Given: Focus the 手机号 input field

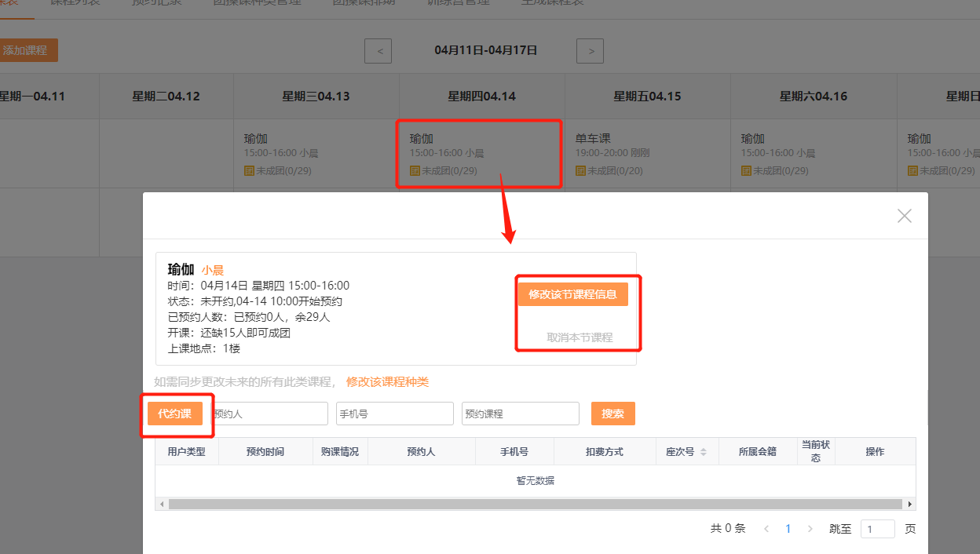Looking at the screenshot, I should [x=394, y=414].
